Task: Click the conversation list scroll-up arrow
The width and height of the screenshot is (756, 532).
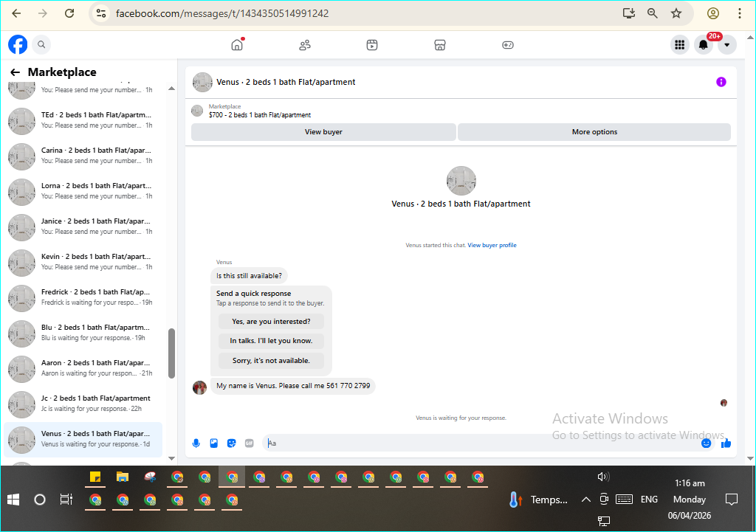Action: pyautogui.click(x=171, y=89)
